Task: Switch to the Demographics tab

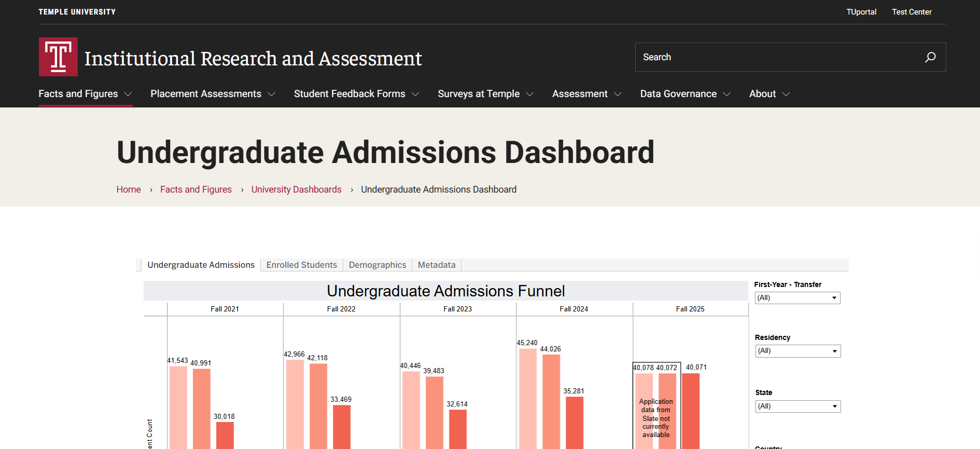Action: (x=377, y=265)
